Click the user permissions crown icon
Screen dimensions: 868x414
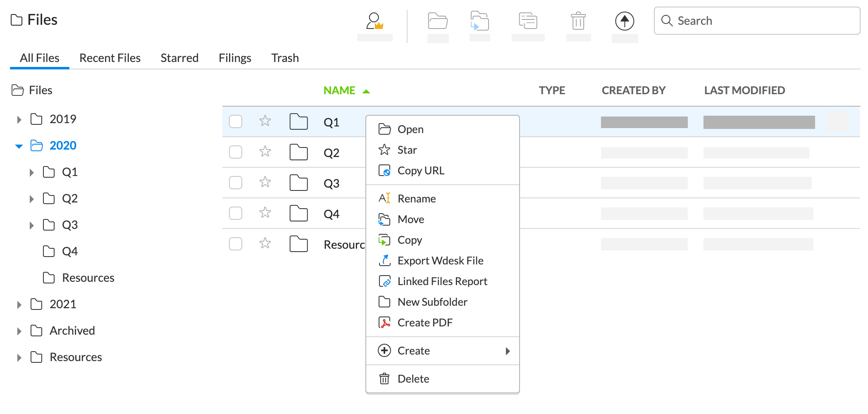(x=374, y=21)
